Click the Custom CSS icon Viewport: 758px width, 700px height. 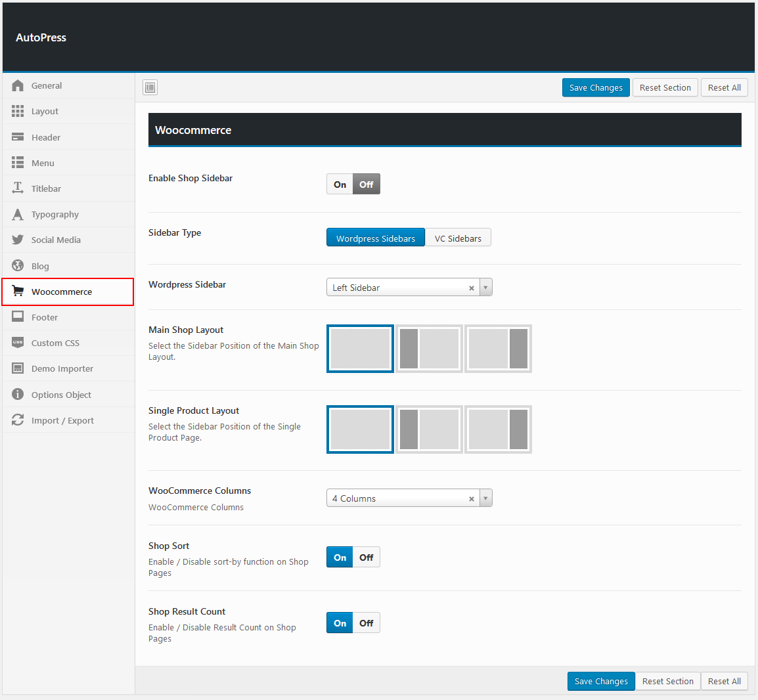(x=18, y=342)
